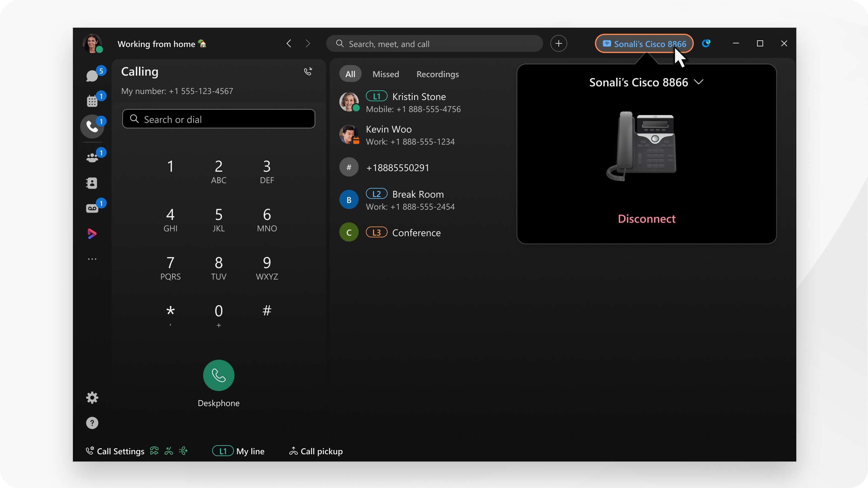Open the Messaging tab with 5 unread

click(92, 76)
